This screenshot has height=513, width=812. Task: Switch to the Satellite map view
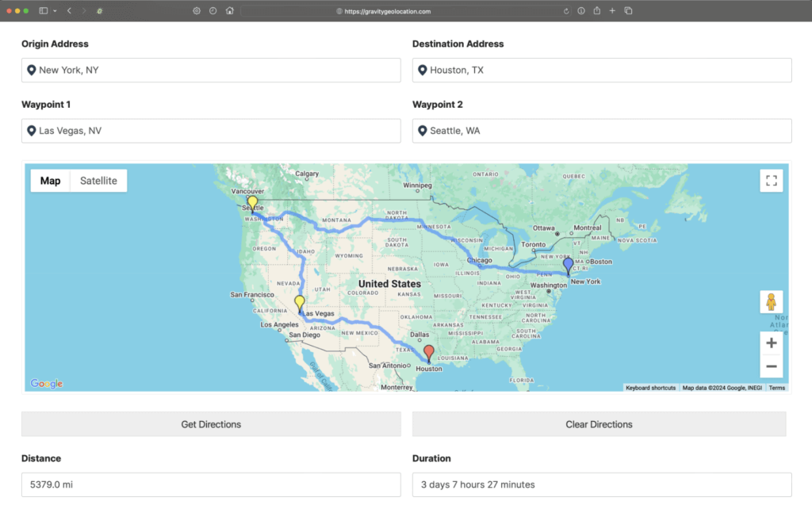pyautogui.click(x=98, y=180)
